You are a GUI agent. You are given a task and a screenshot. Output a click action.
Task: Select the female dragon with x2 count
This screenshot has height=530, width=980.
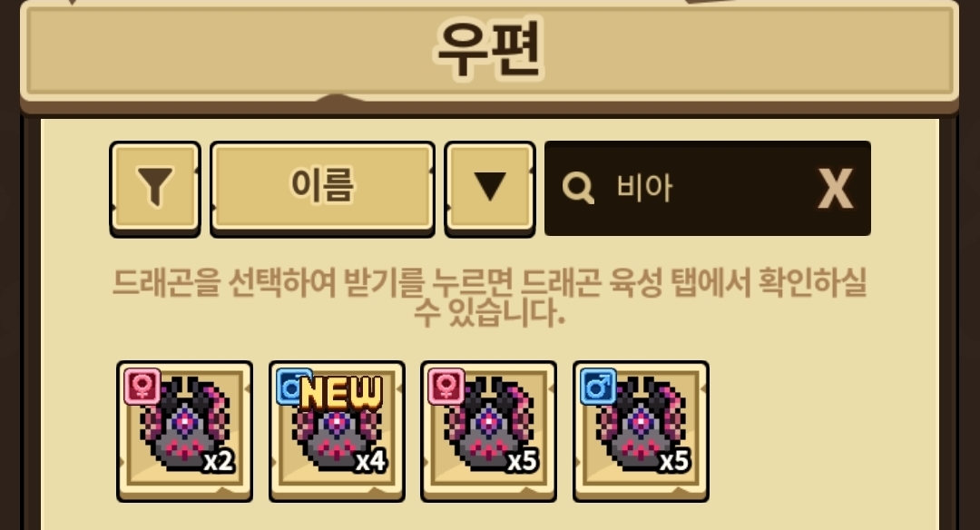coord(185,431)
